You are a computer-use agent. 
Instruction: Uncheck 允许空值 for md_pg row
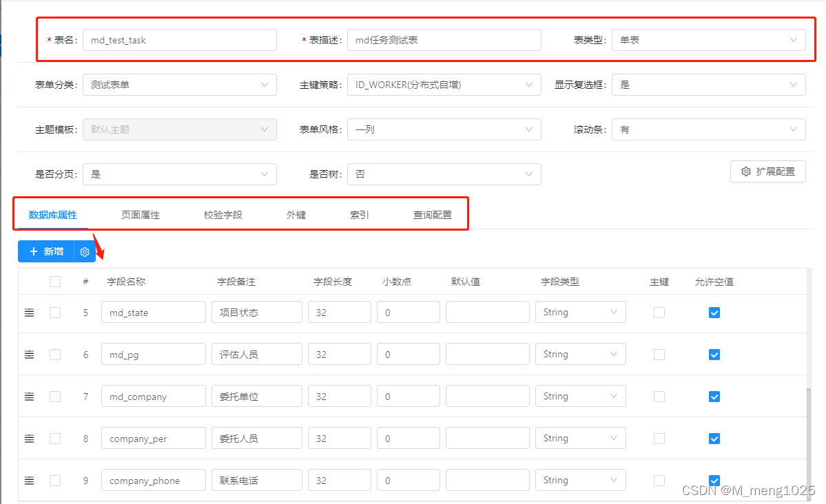[x=714, y=355]
